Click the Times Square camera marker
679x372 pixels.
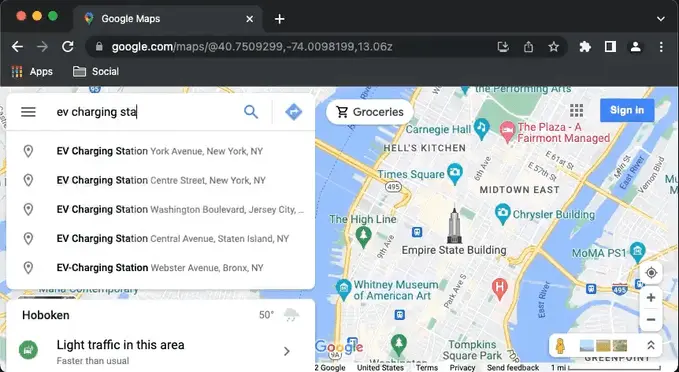coord(455,173)
